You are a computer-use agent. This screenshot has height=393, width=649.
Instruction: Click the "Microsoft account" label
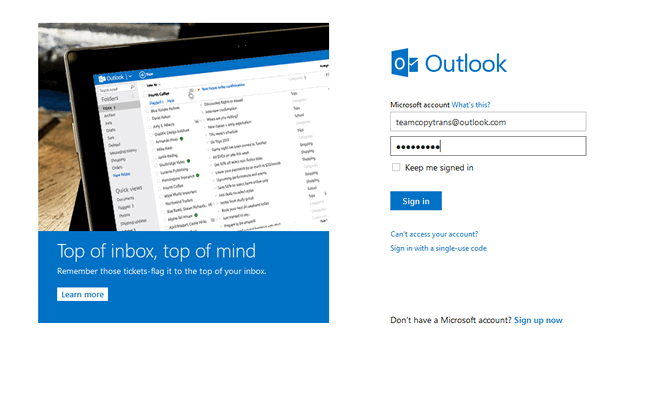point(420,105)
